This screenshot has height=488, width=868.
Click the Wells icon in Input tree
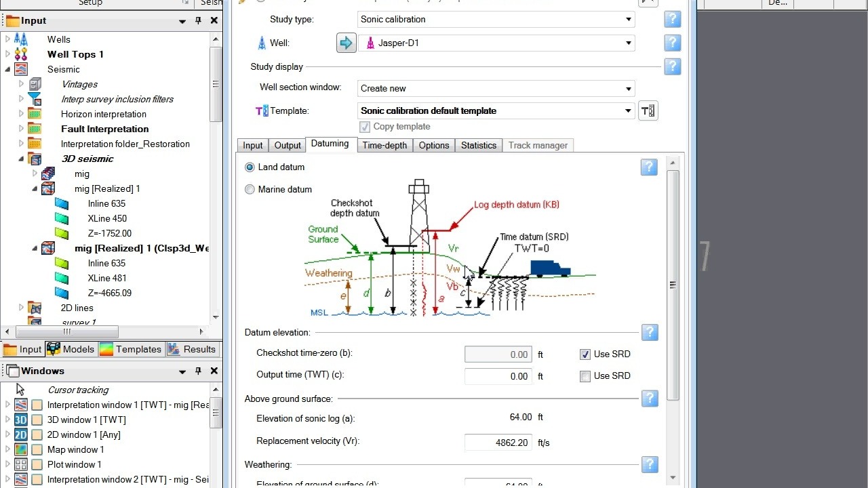[x=21, y=39]
